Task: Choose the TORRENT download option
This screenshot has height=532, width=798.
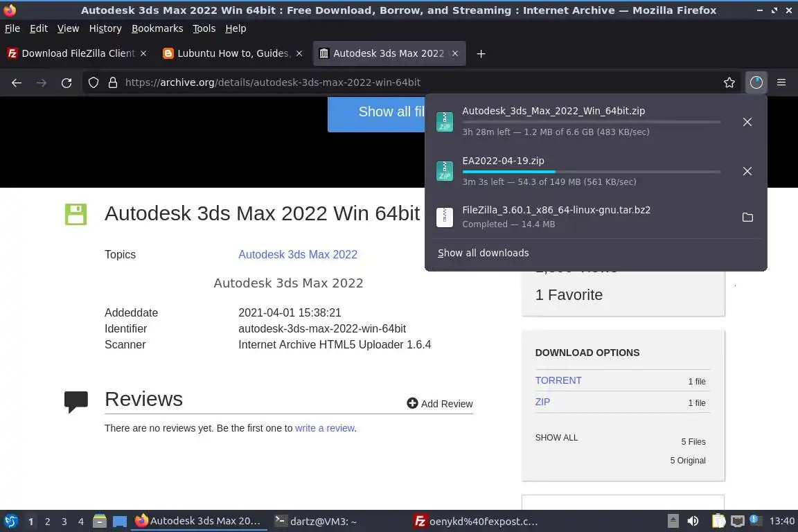Action: (x=558, y=380)
